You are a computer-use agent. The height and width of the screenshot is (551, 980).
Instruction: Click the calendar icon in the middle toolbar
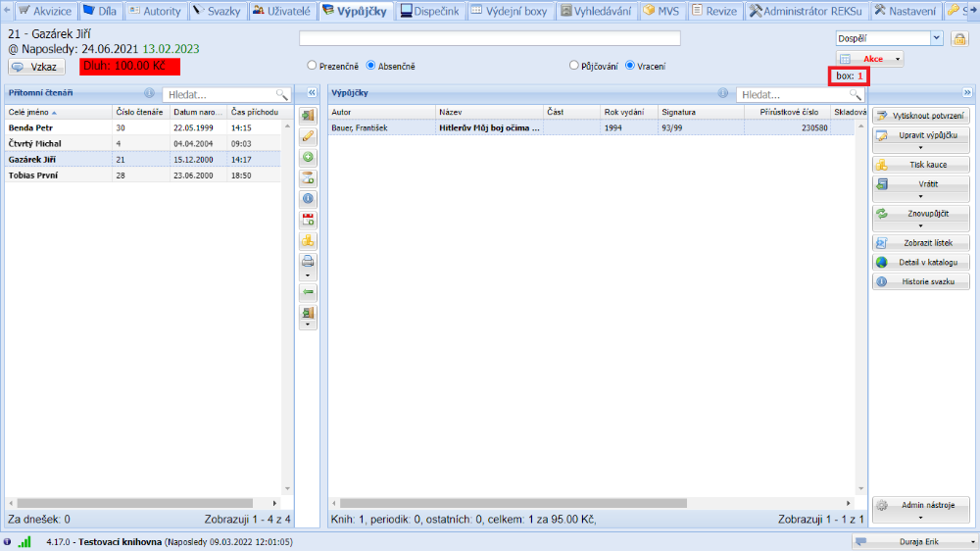tap(308, 219)
